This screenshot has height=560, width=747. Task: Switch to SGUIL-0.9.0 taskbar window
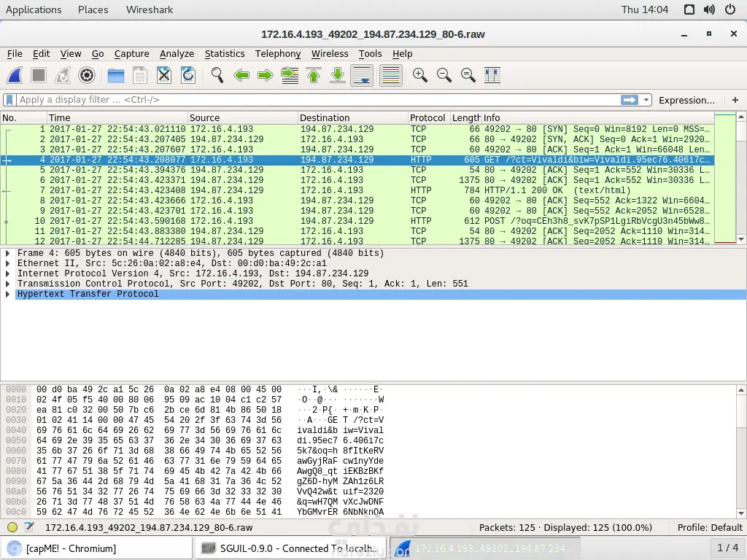click(292, 548)
